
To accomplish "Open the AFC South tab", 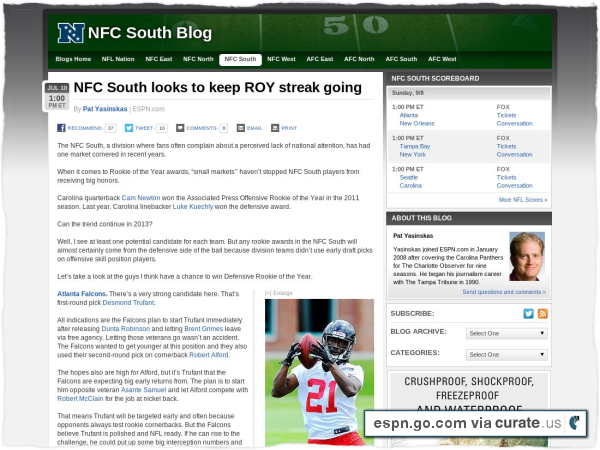I will pos(401,59).
